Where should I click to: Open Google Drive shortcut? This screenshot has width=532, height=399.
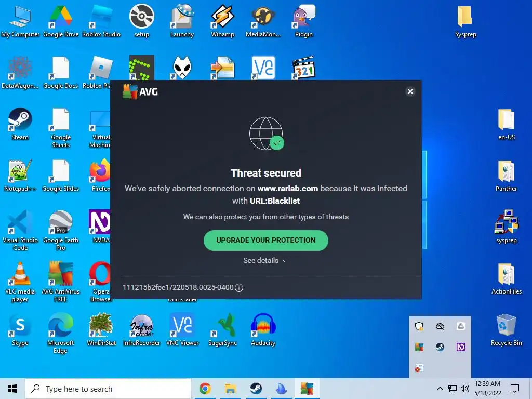[61, 21]
